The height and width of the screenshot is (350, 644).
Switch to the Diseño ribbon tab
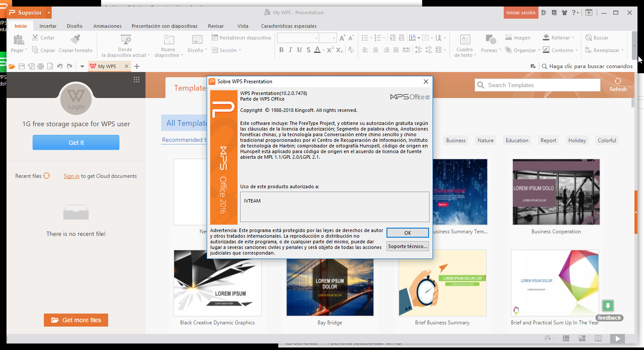tap(75, 26)
